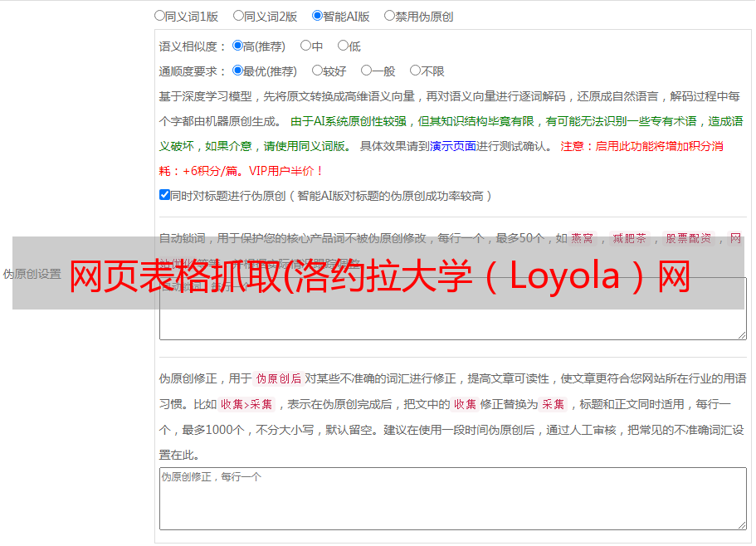This screenshot has width=756, height=546.
Task: Click the 减肥茶 example tag
Action: (629, 238)
